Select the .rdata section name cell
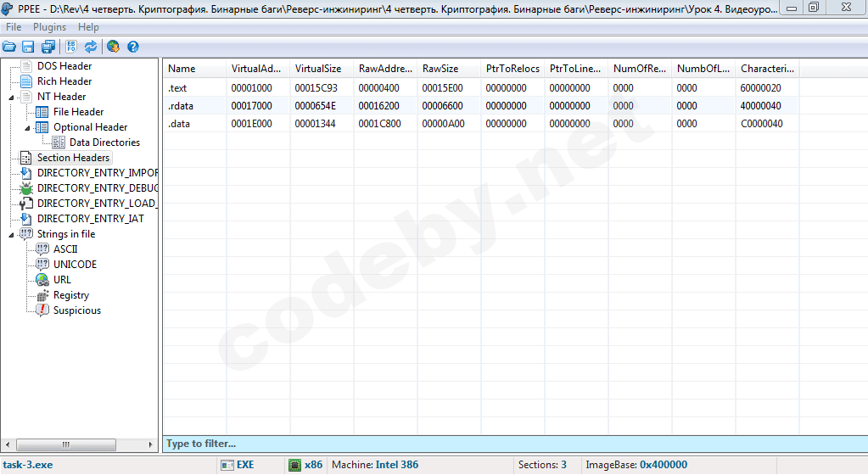 [x=195, y=106]
